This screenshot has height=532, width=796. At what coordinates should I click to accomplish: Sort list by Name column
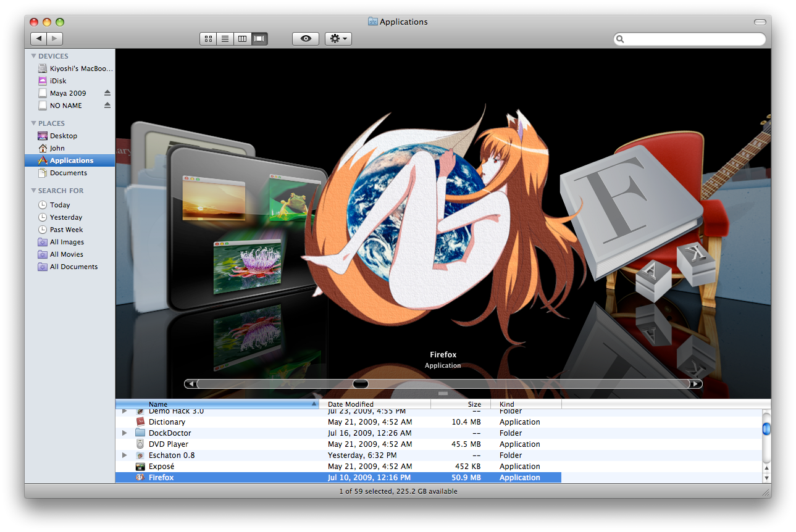(x=217, y=404)
